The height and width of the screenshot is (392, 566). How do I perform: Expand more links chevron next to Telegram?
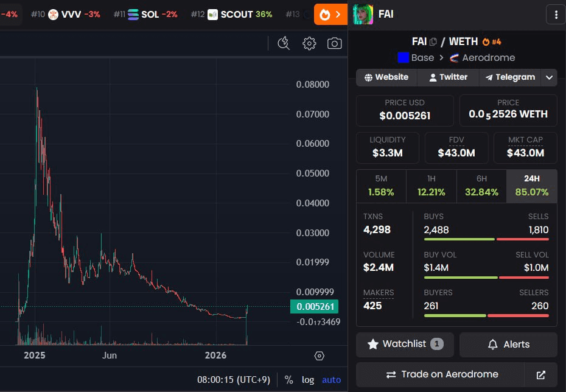click(549, 77)
